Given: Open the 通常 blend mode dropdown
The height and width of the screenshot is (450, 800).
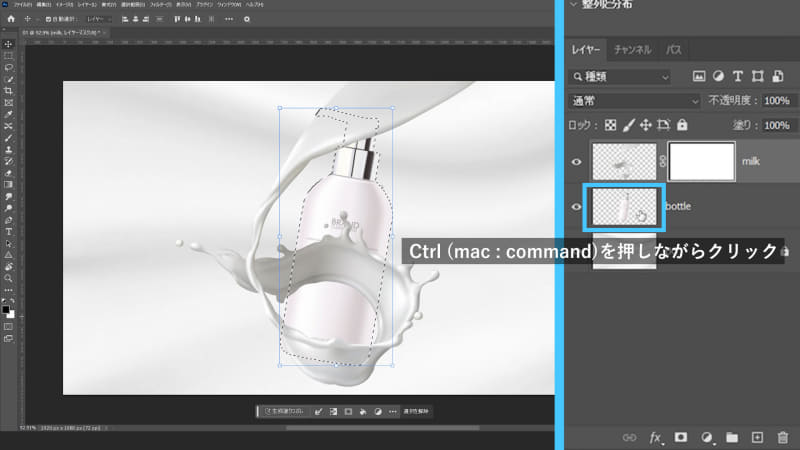Looking at the screenshot, I should 634,101.
